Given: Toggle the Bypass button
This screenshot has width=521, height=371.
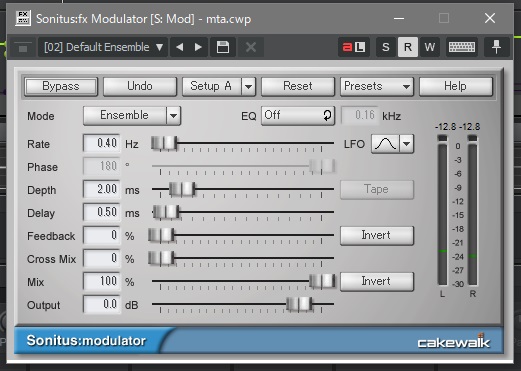Looking at the screenshot, I should coord(61,86).
